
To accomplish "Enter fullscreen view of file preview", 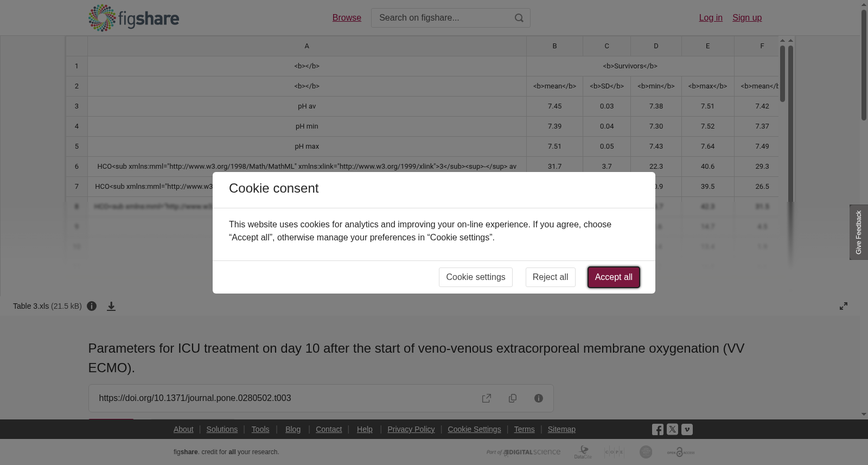I will click(844, 306).
